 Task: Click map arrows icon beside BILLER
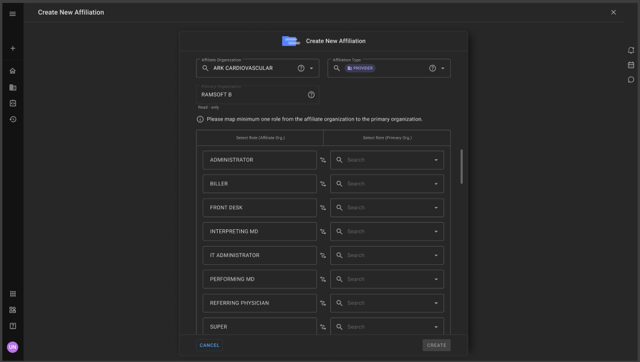[323, 184]
